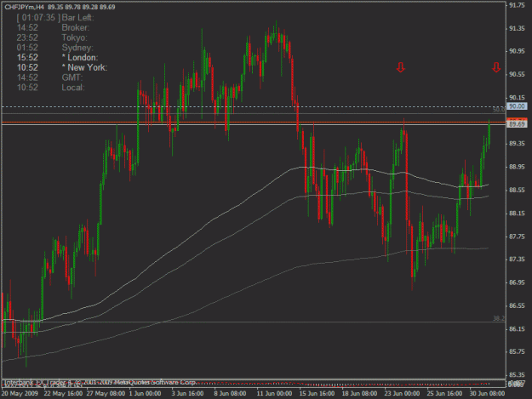Select the 'Bar Left:' label

tap(77, 18)
